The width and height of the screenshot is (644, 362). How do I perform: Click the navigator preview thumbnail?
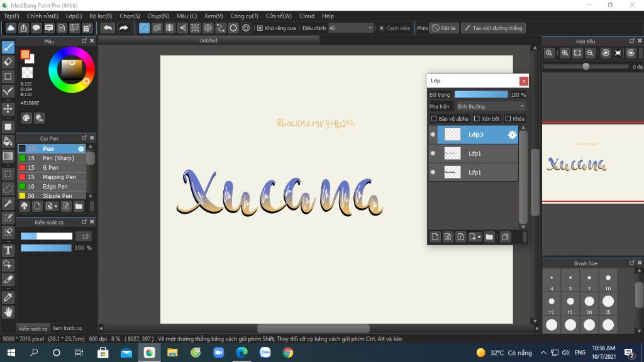(592, 163)
